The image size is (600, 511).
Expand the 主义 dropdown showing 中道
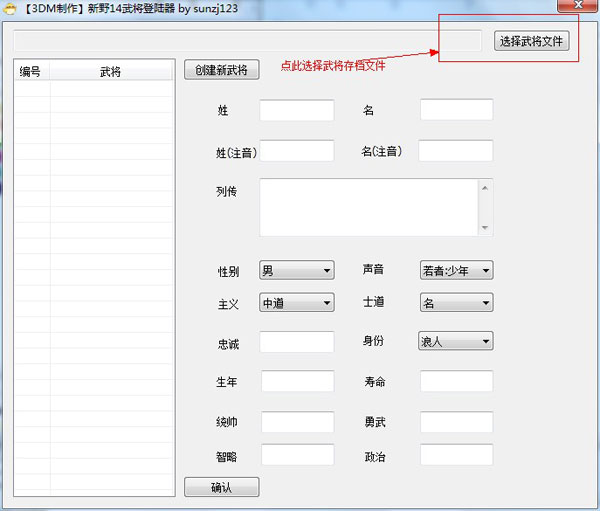click(x=297, y=302)
